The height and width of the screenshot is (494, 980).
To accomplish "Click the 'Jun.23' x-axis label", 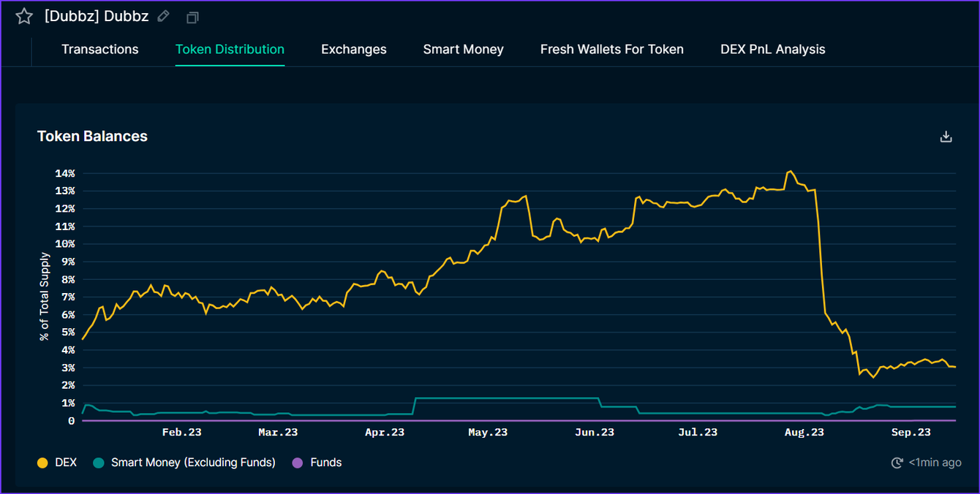I will tap(595, 432).
